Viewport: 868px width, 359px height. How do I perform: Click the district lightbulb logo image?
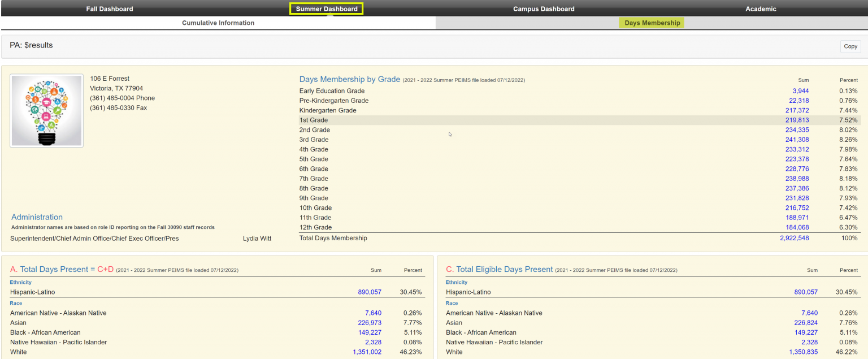46,110
